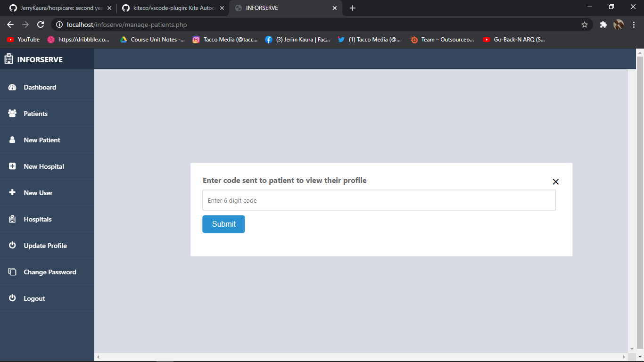Go forward in browser history
Viewport: 644px width, 362px height.
click(x=25, y=25)
